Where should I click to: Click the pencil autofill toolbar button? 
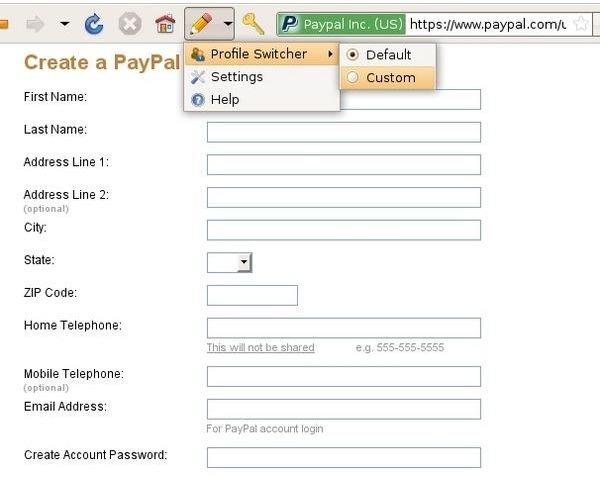pyautogui.click(x=201, y=24)
